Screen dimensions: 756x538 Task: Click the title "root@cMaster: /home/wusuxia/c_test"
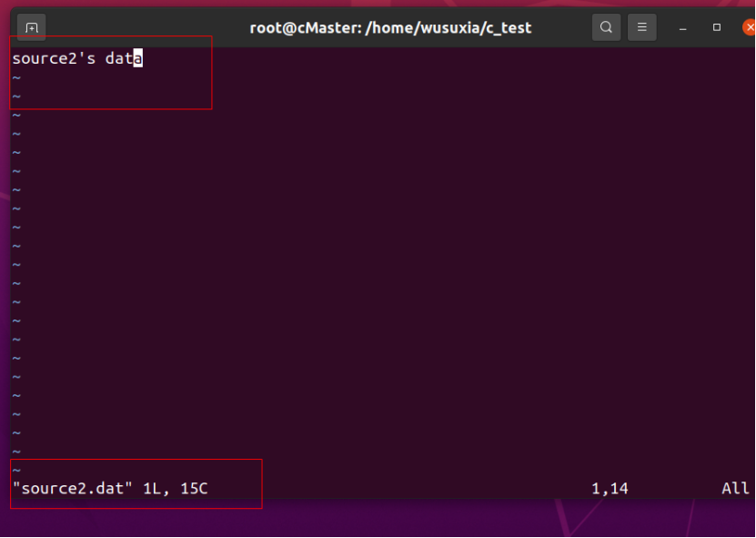390,28
